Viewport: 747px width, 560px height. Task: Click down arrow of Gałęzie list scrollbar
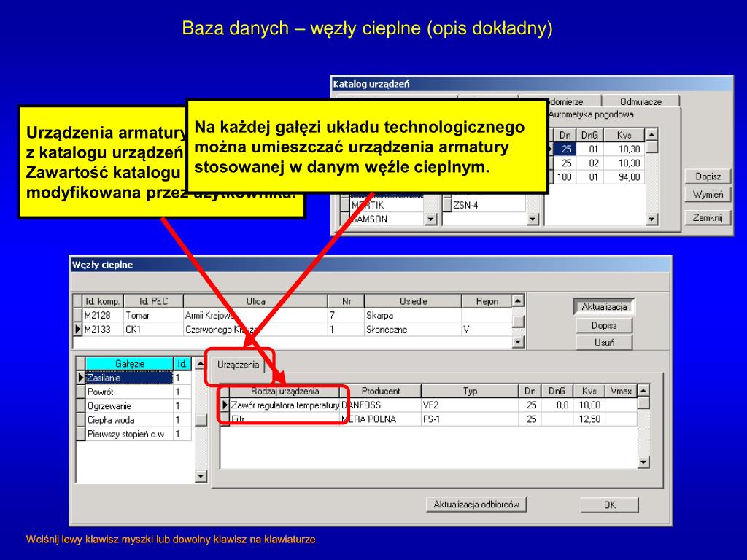201,475
